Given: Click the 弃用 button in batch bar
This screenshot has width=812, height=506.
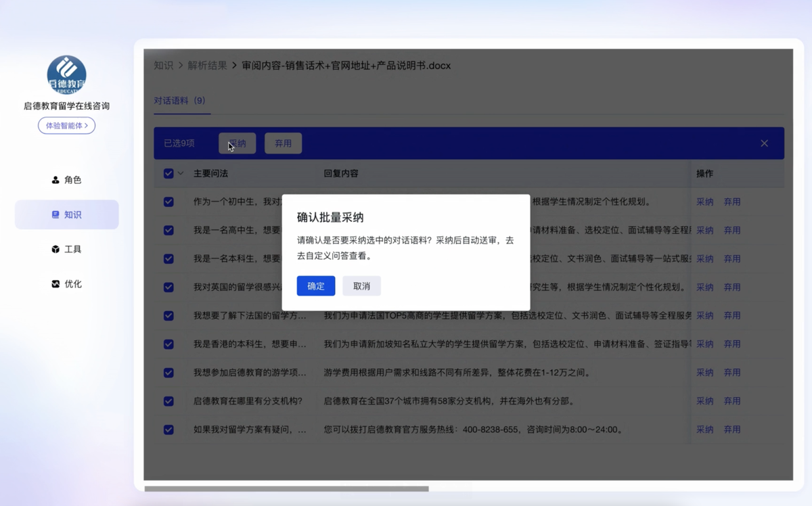Looking at the screenshot, I should 283,143.
